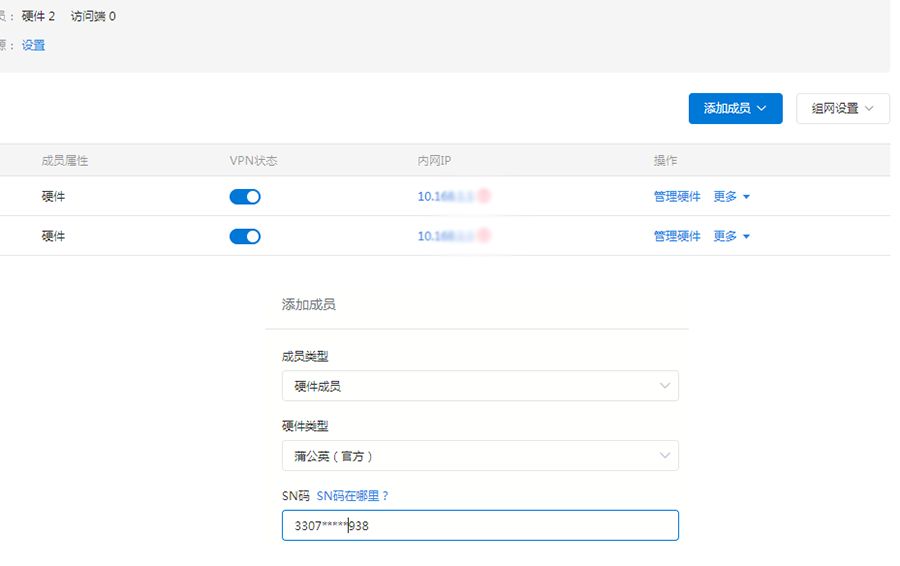
Task: Open the first row's 更多 menu
Action: click(x=725, y=197)
